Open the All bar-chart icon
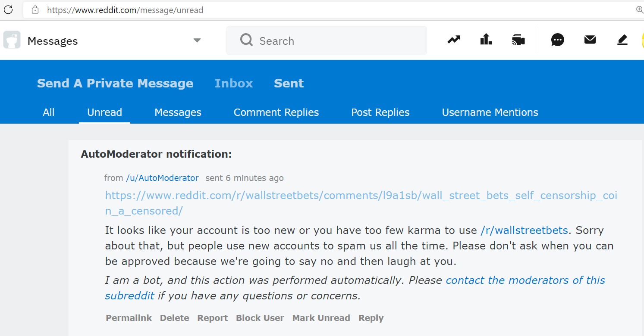Screen dimensions: 644x336 486,40
